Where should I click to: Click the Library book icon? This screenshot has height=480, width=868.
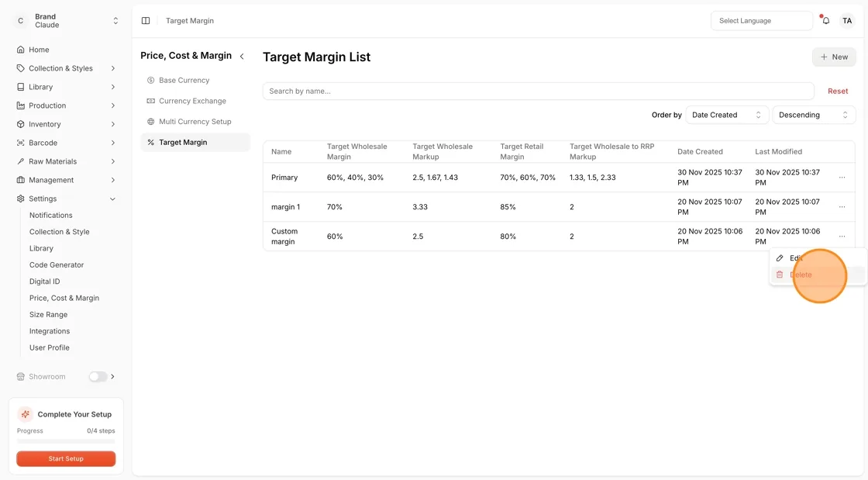20,87
